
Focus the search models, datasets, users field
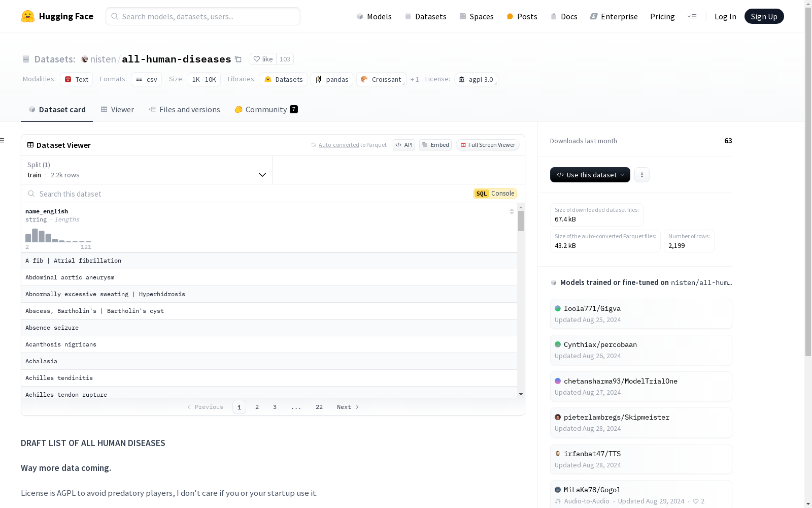[203, 16]
